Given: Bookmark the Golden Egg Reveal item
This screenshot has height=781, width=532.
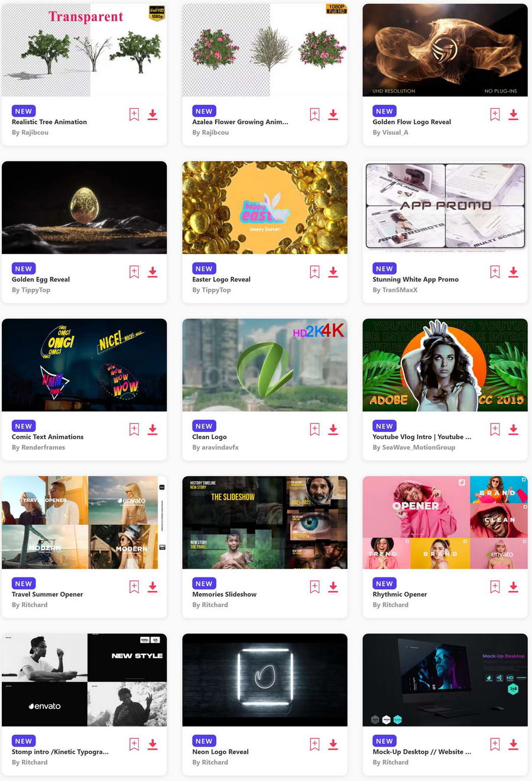Looking at the screenshot, I should [134, 272].
